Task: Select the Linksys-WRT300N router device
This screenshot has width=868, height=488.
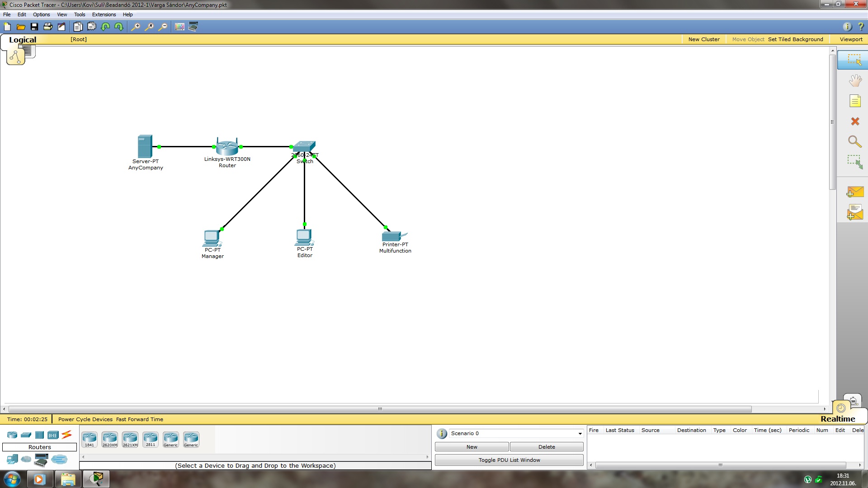Action: (227, 147)
